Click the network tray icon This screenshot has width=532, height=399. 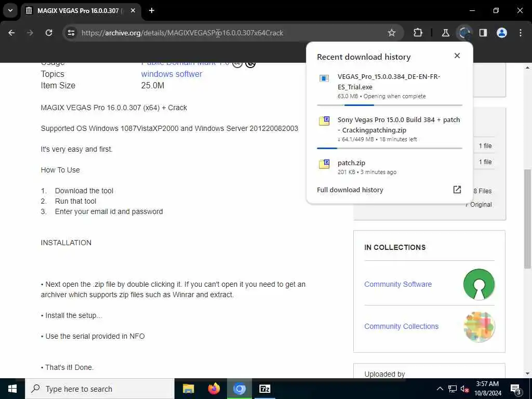point(453,389)
